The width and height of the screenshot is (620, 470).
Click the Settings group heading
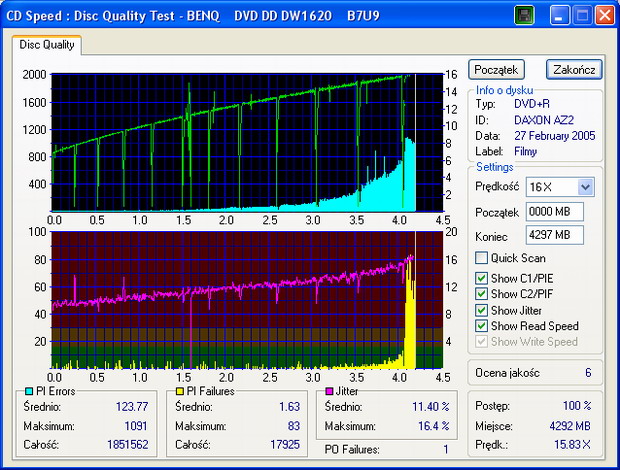click(495, 167)
